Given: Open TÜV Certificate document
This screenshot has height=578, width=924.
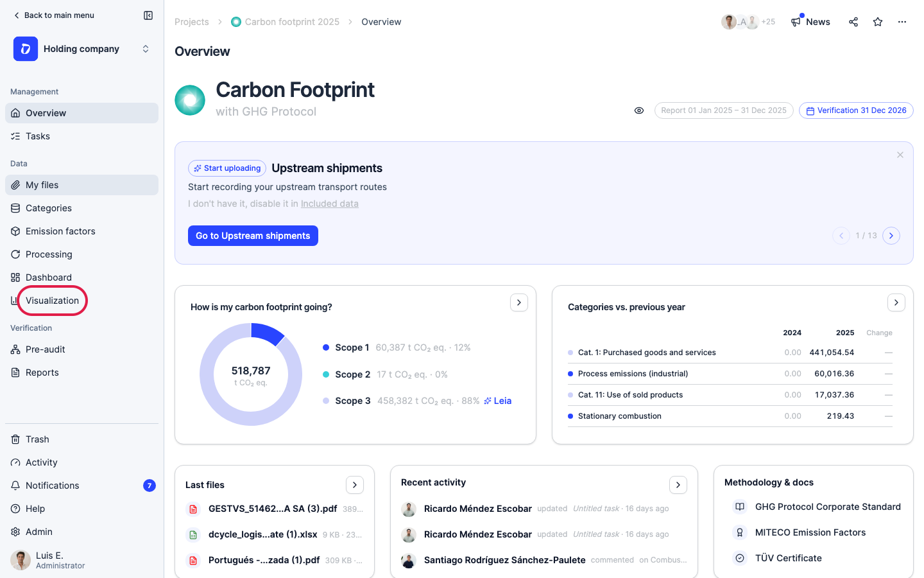Looking at the screenshot, I should (x=789, y=558).
